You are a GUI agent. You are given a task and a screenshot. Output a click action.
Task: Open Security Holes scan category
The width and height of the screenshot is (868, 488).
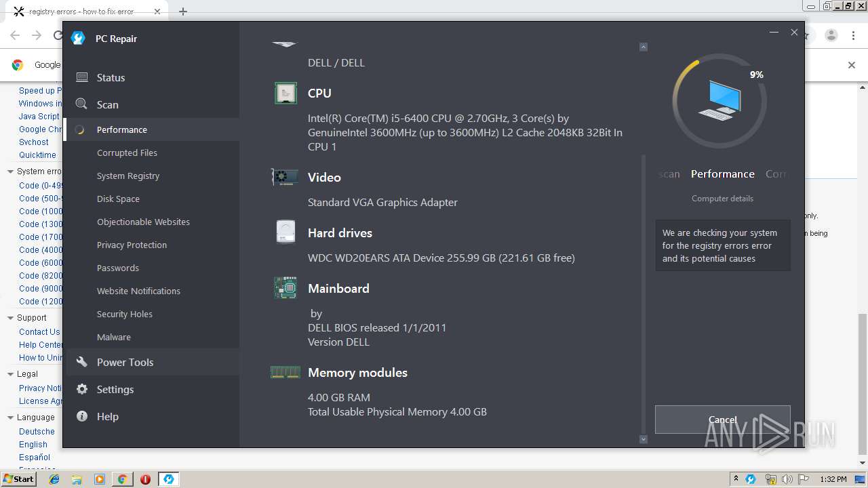[125, 314]
